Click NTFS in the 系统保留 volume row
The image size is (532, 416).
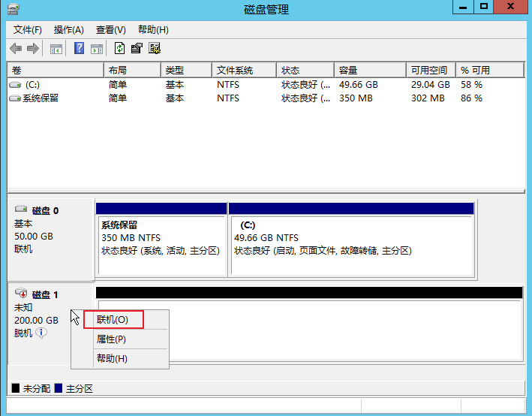228,98
